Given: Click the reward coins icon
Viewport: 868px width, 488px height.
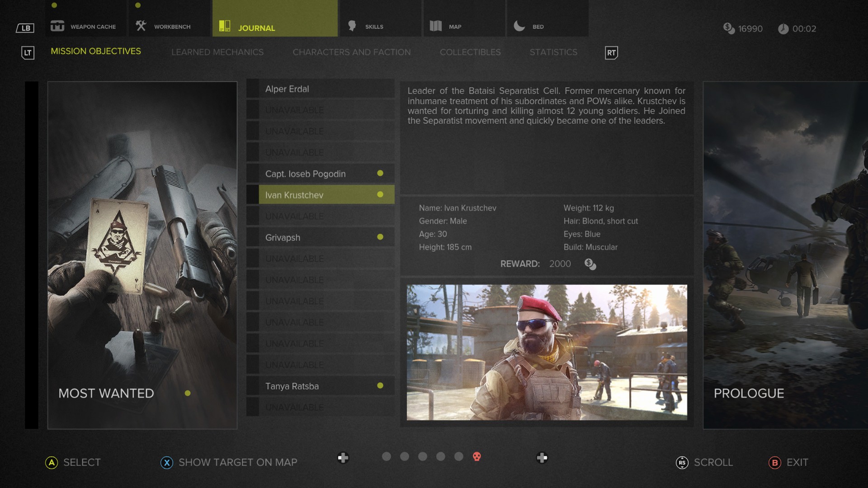Looking at the screenshot, I should point(590,264).
